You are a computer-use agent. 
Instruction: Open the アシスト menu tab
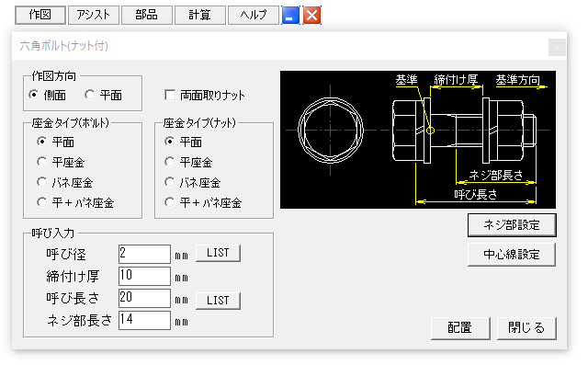94,15
